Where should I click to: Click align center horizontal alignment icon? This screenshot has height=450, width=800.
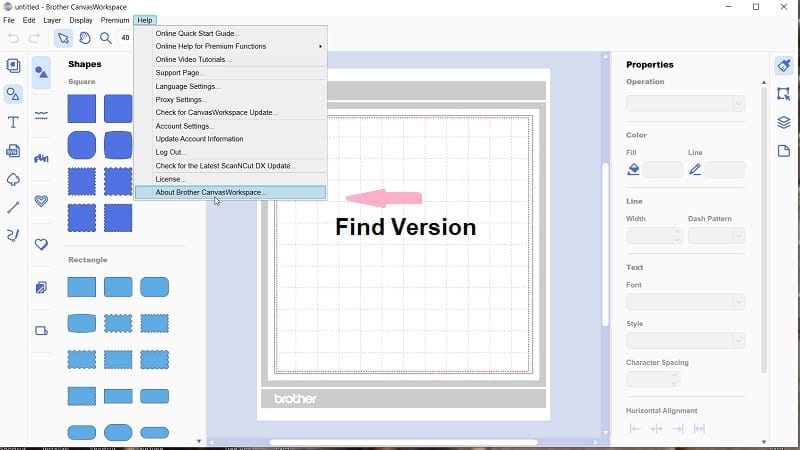coord(656,429)
